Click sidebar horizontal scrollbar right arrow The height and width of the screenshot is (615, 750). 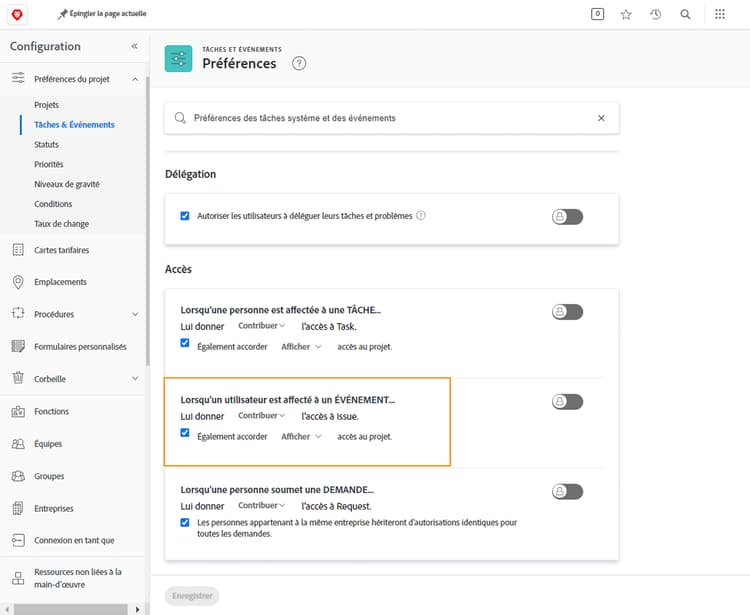tap(138, 610)
